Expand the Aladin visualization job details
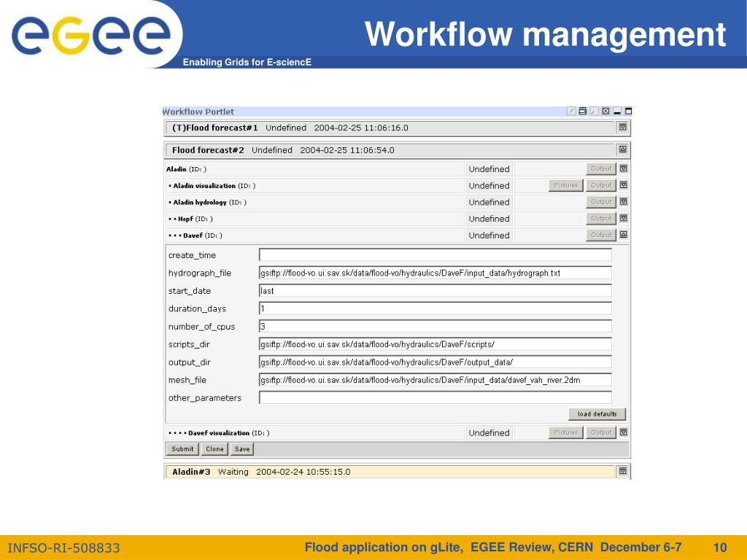This screenshot has height=560, width=747. coord(623,185)
